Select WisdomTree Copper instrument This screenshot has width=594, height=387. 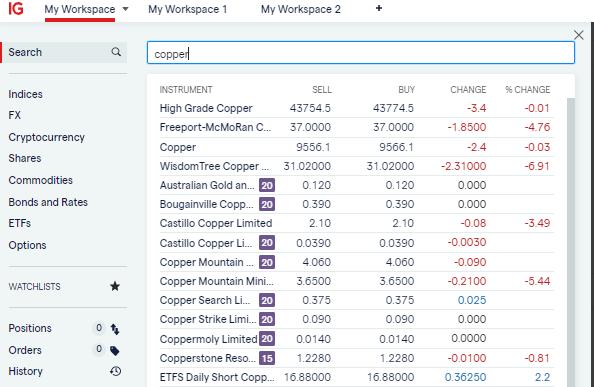pyautogui.click(x=214, y=166)
